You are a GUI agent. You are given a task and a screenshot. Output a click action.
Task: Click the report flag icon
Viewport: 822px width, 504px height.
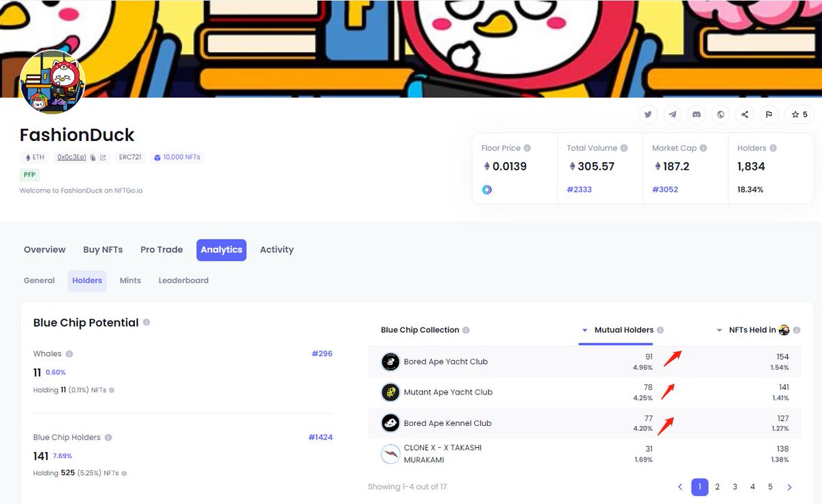[769, 114]
